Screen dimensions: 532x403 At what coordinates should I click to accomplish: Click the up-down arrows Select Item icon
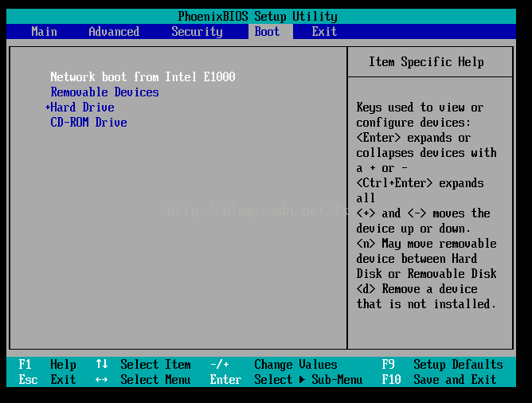pyautogui.click(x=102, y=364)
